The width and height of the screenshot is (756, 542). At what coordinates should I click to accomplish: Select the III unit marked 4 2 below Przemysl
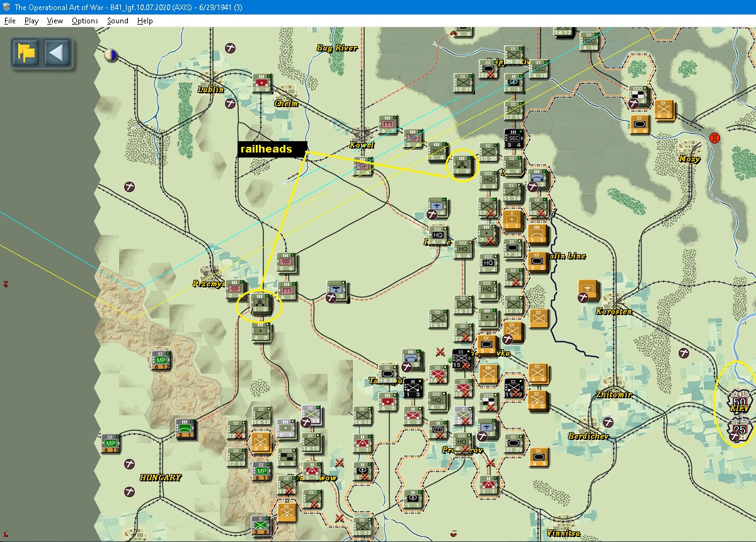pyautogui.click(x=261, y=333)
